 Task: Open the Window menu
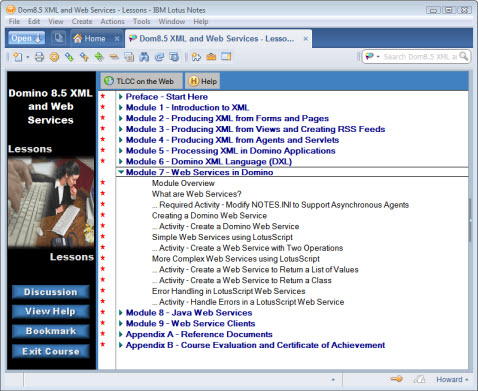172,22
